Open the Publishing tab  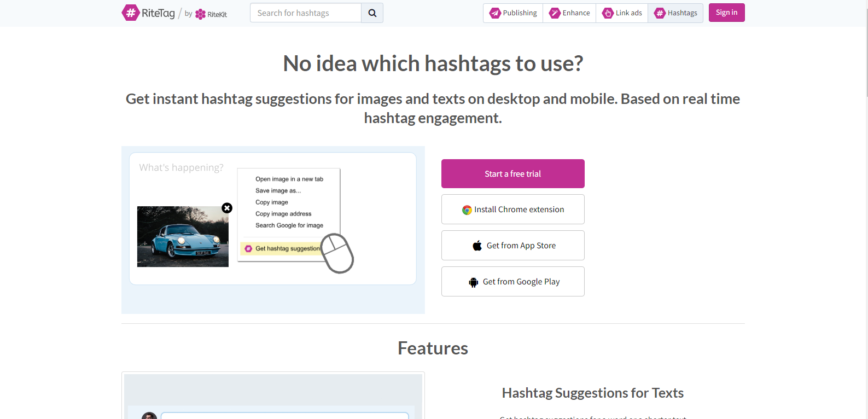[x=513, y=13]
